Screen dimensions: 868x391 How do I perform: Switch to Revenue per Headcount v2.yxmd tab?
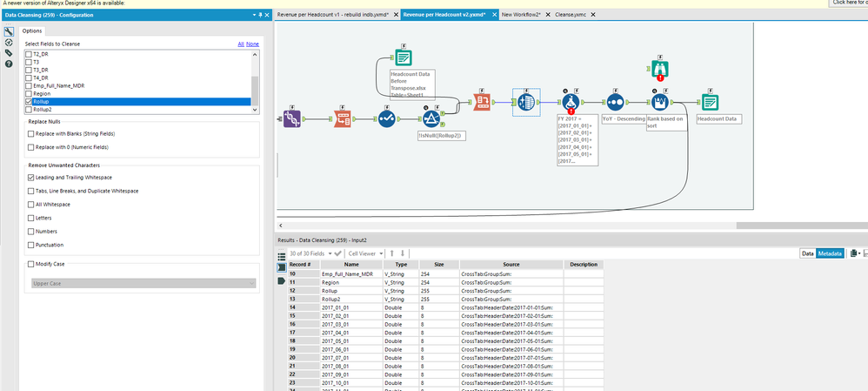pos(444,15)
